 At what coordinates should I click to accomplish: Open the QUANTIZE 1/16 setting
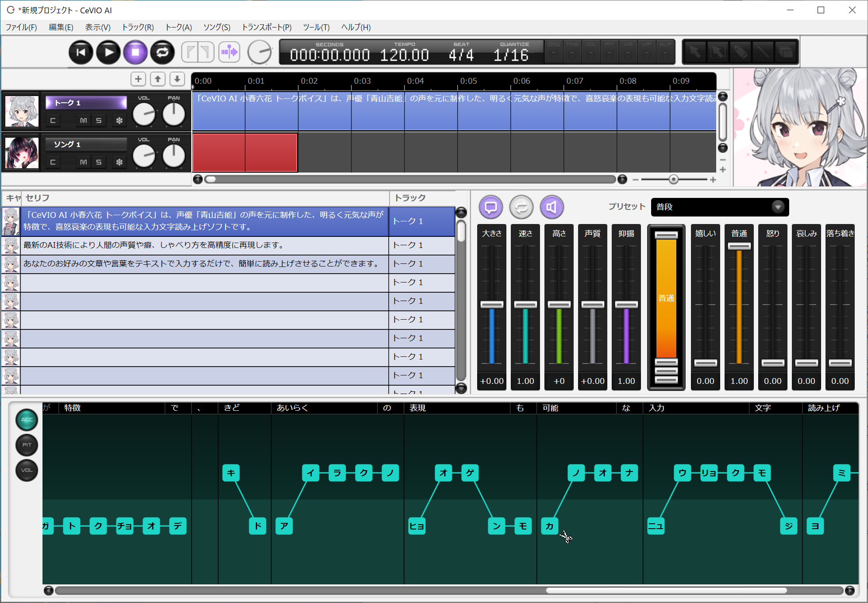click(511, 55)
